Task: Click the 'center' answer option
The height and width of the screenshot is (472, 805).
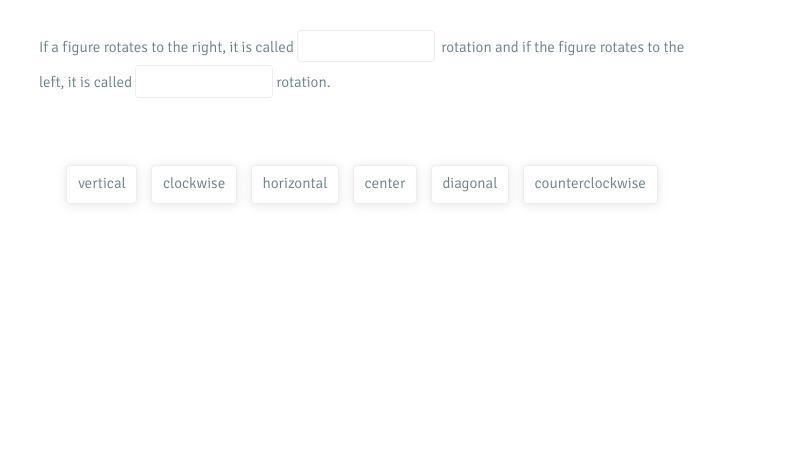Action: pos(385,184)
